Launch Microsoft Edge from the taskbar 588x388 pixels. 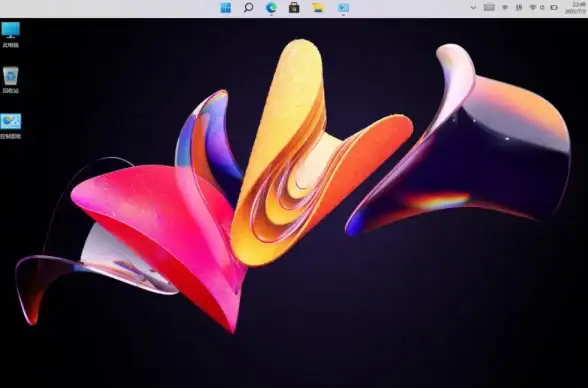(271, 7)
